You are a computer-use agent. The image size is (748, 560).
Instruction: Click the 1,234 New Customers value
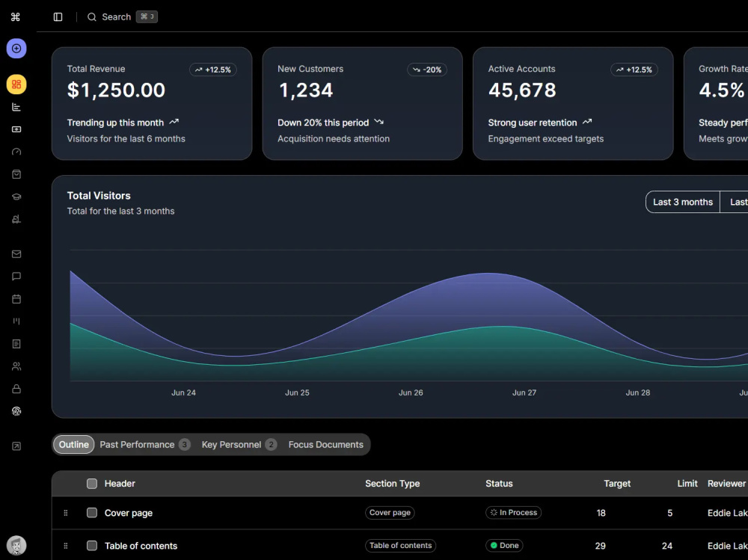(x=306, y=90)
